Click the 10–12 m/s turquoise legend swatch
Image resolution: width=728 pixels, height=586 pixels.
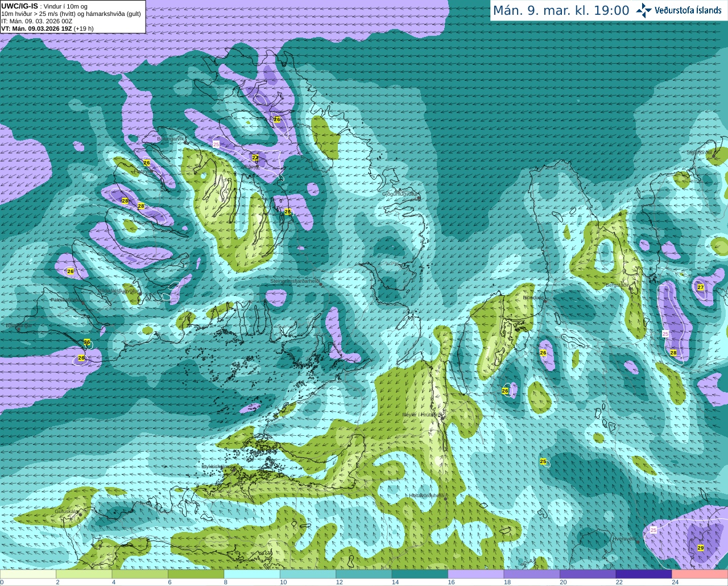(308, 574)
